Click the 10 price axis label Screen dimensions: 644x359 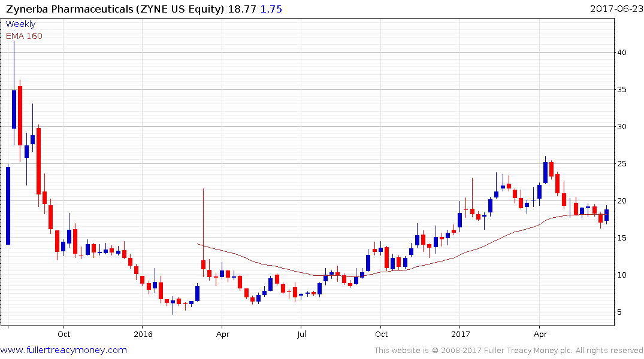[622, 275]
